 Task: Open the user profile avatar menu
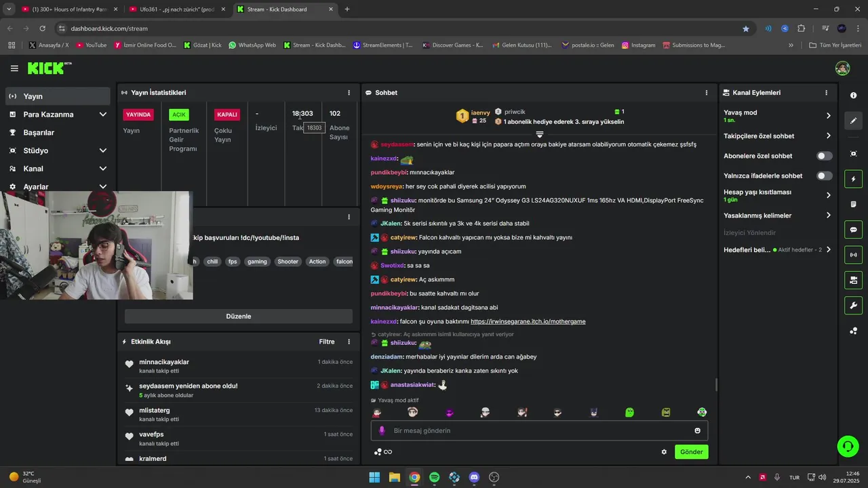click(x=842, y=68)
